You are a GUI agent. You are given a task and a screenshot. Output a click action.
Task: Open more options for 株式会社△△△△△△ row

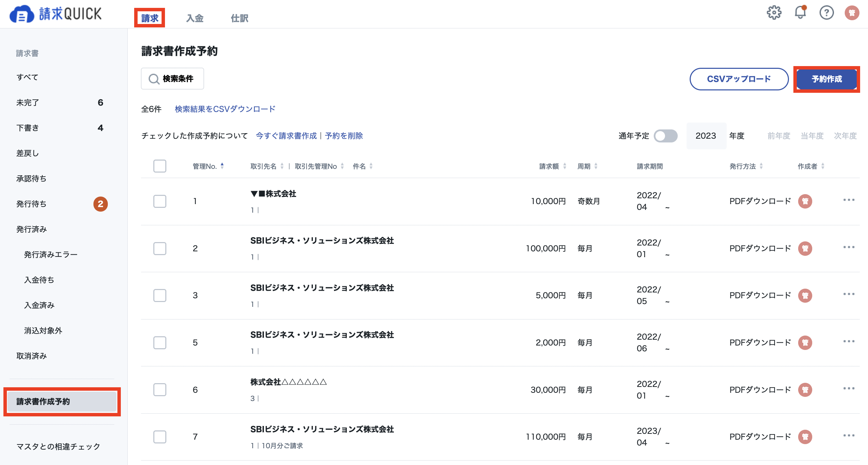click(x=849, y=388)
